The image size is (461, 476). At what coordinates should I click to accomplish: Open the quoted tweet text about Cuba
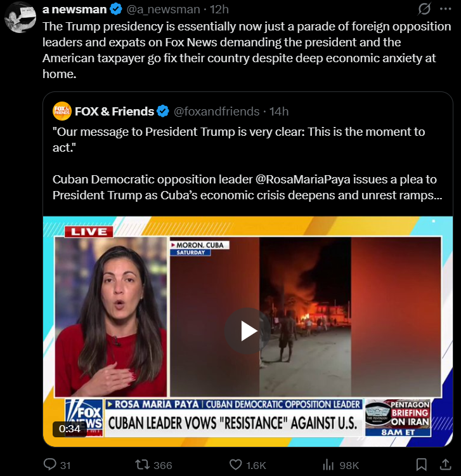(x=247, y=163)
